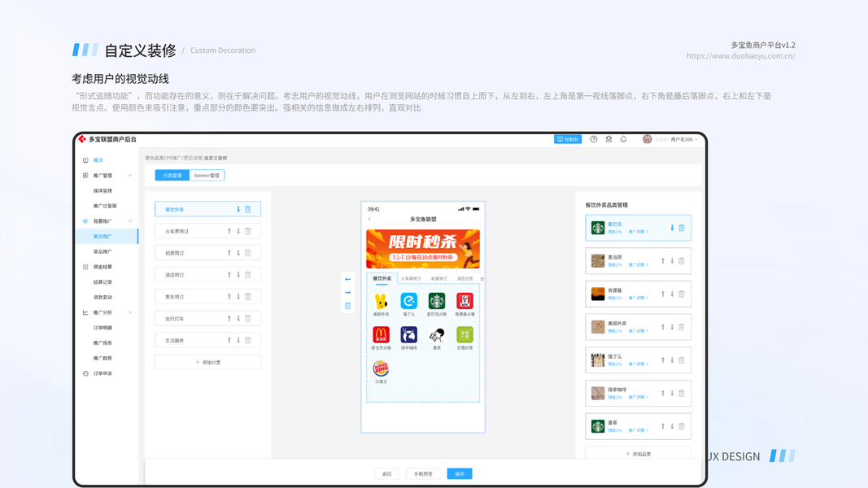
Task: Tap the phone preview back arrow
Action: [x=370, y=219]
